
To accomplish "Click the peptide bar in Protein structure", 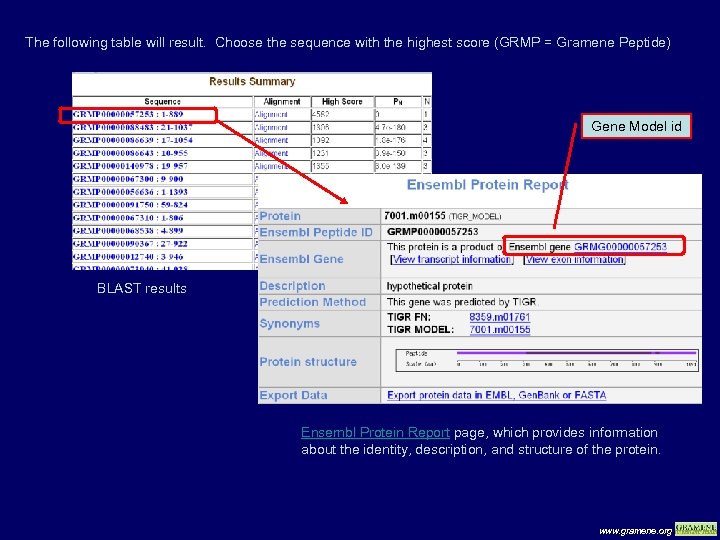I will [577, 353].
